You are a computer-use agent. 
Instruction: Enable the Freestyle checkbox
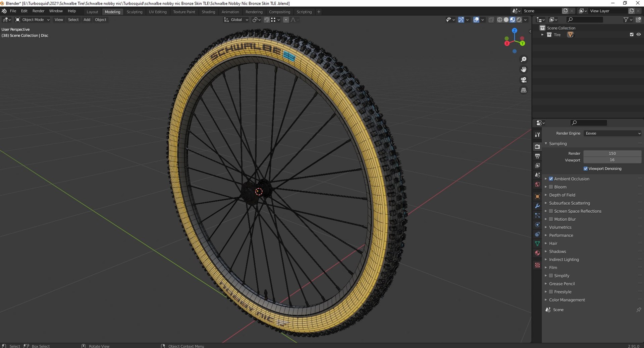point(551,292)
